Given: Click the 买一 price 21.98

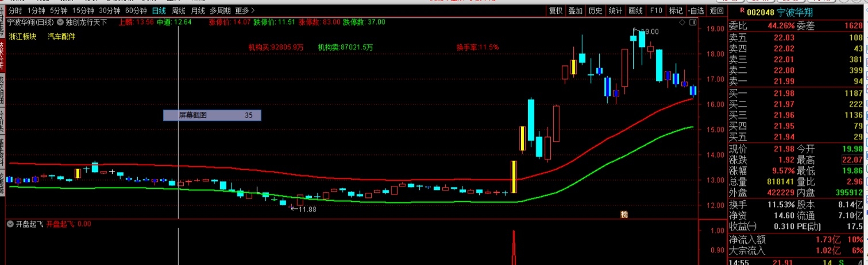Looking at the screenshot, I should coord(784,93).
